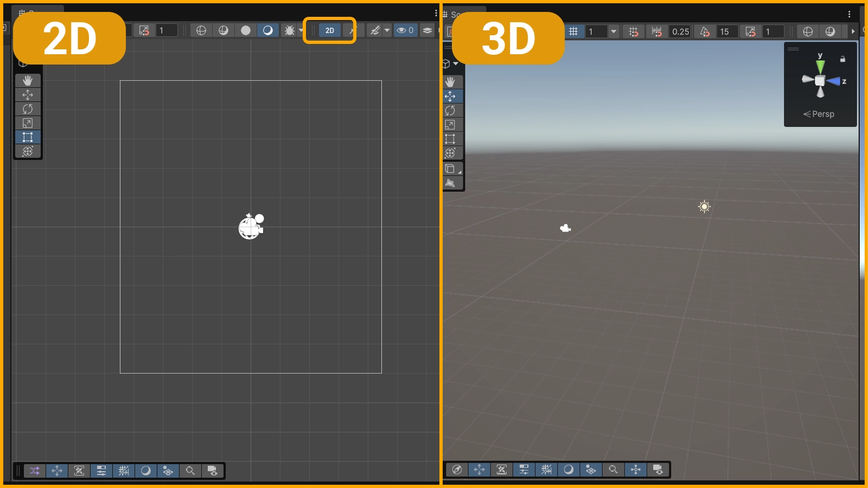The height and width of the screenshot is (488, 868).
Task: Click the bug debug draw mode icon
Action: [x=290, y=30]
